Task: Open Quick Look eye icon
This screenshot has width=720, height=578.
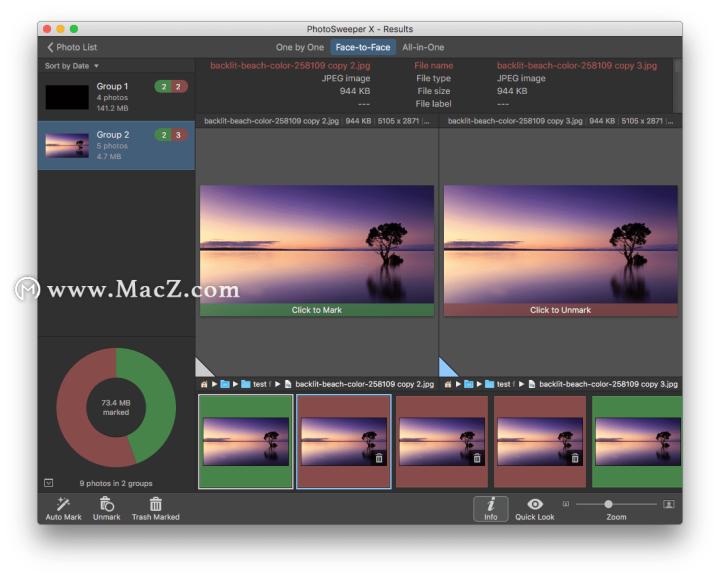Action: coord(535,504)
